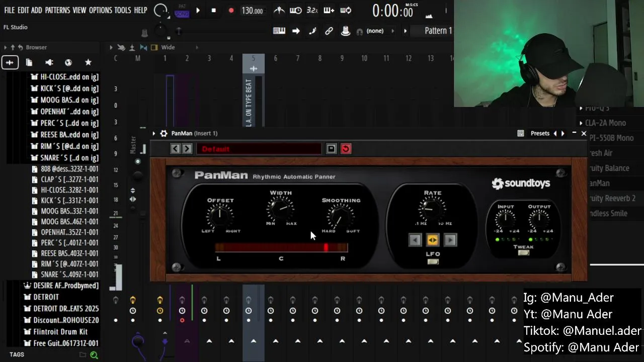Click the note/brush icon in toolbar
Image resolution: width=644 pixels, height=362 pixels.
[312, 31]
